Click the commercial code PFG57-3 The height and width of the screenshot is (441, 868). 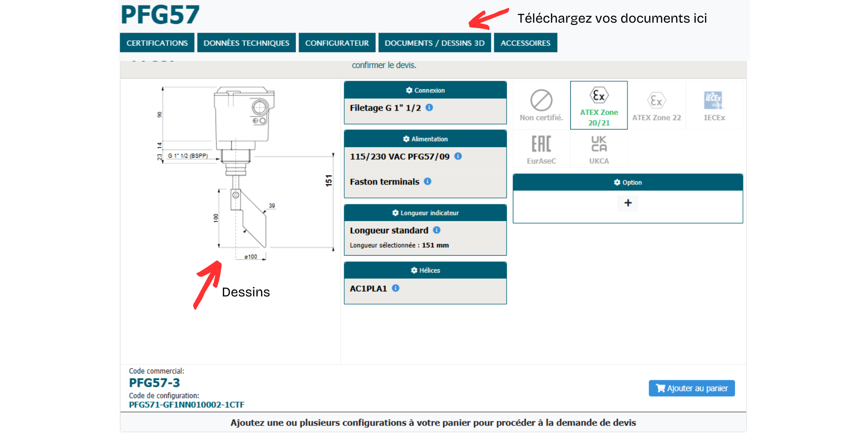[x=154, y=383]
